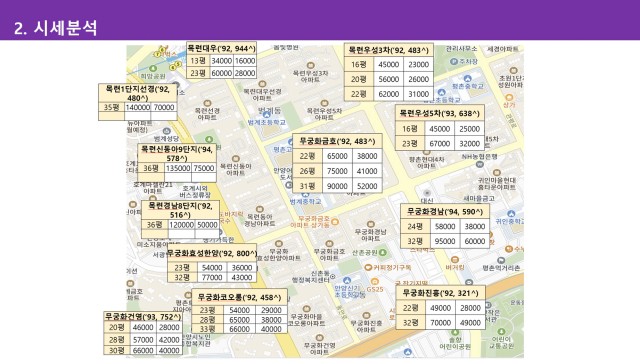
Task: Click the 무궁화효성한양('92, 800^) header
Action: [212, 253]
